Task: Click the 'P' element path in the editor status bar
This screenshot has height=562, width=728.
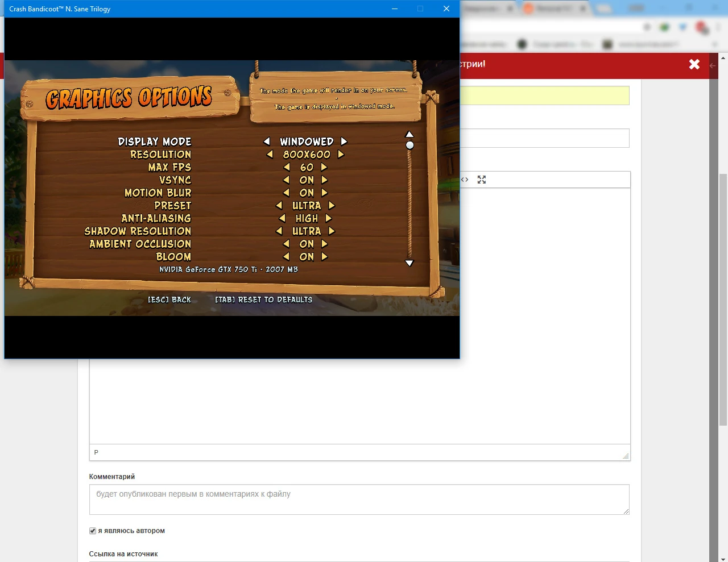Action: (x=96, y=452)
